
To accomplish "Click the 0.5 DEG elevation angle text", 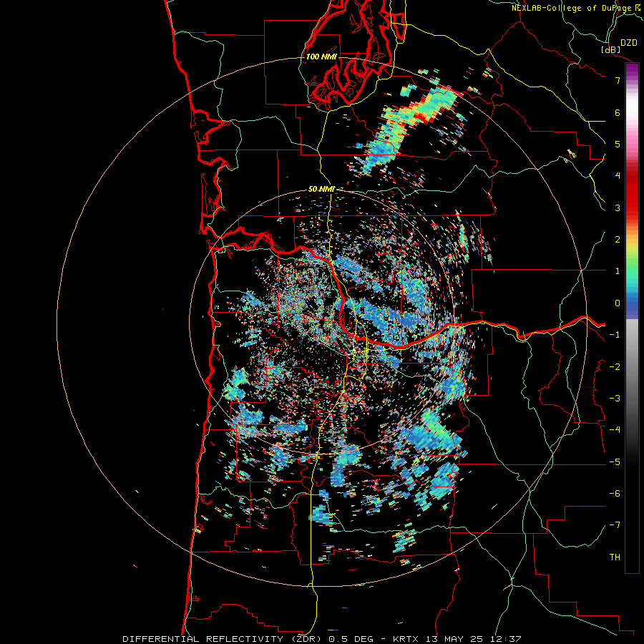I will 351,639.
